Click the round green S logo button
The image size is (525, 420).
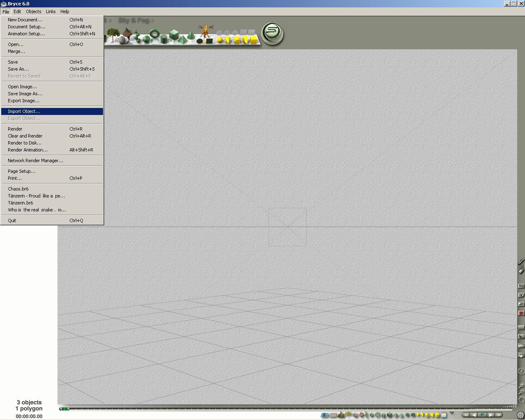point(272,34)
